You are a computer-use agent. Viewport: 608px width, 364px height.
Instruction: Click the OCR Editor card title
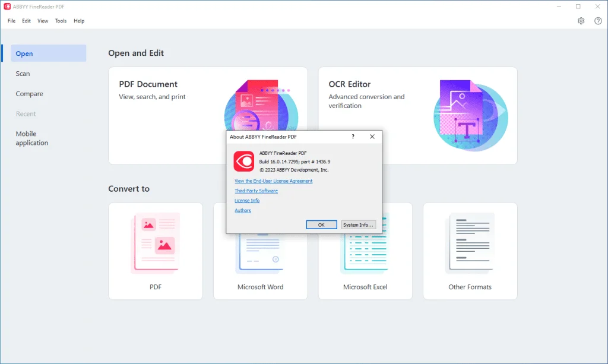click(349, 84)
